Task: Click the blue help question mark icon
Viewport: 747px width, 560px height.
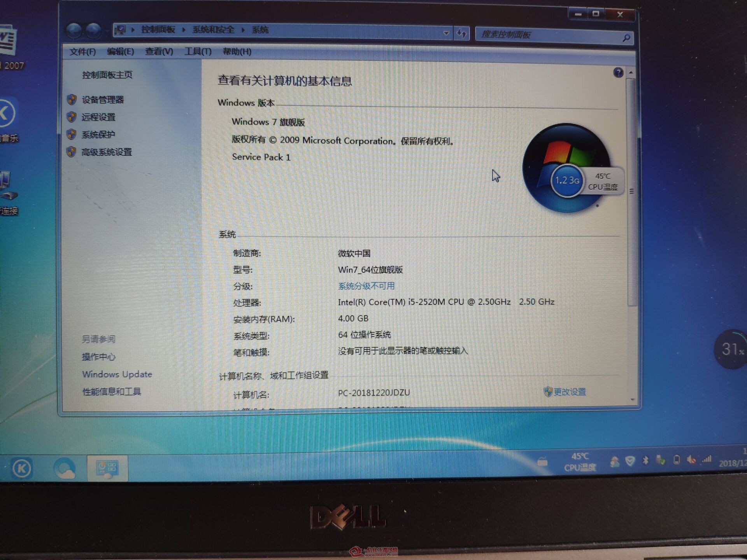Action: (x=618, y=72)
